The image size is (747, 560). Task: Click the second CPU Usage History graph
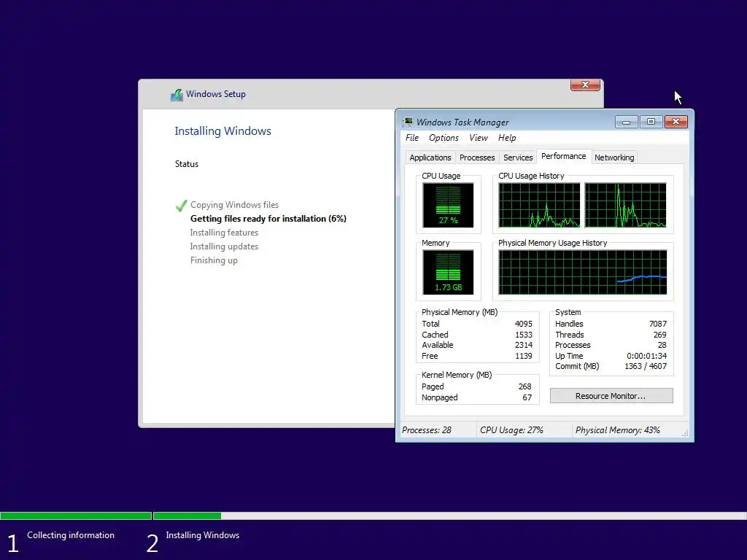625,205
